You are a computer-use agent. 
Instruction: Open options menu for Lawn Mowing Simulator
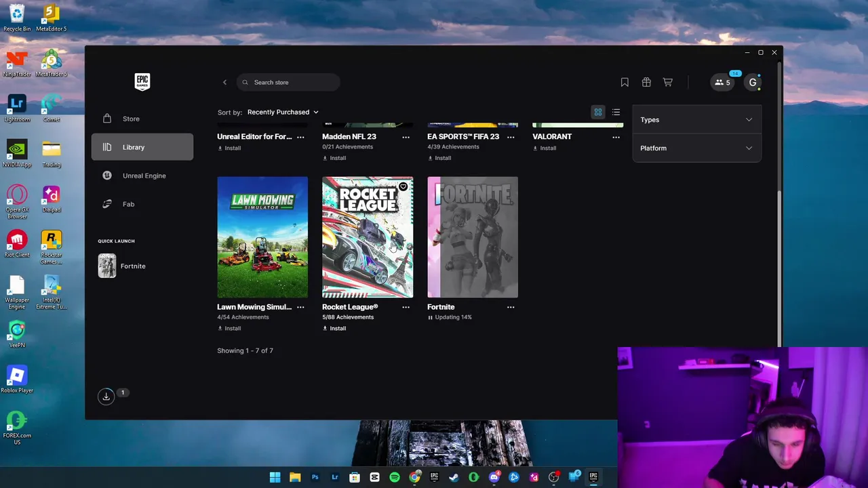pyautogui.click(x=300, y=307)
